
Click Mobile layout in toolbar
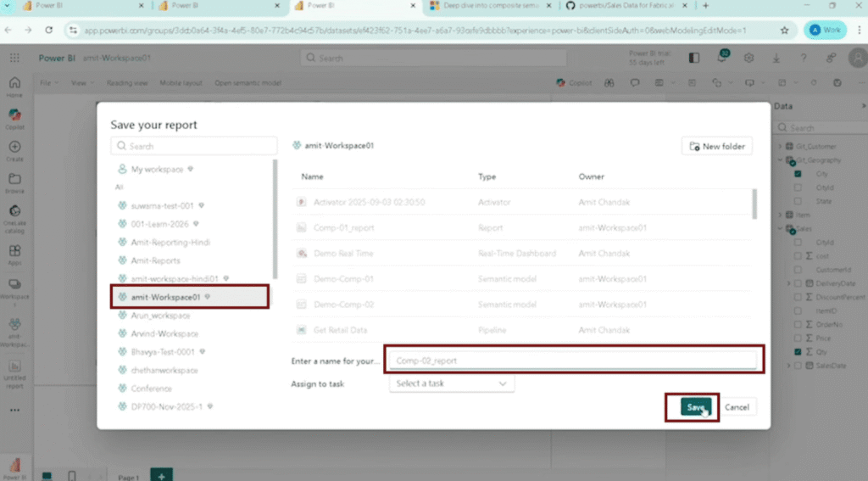point(181,83)
